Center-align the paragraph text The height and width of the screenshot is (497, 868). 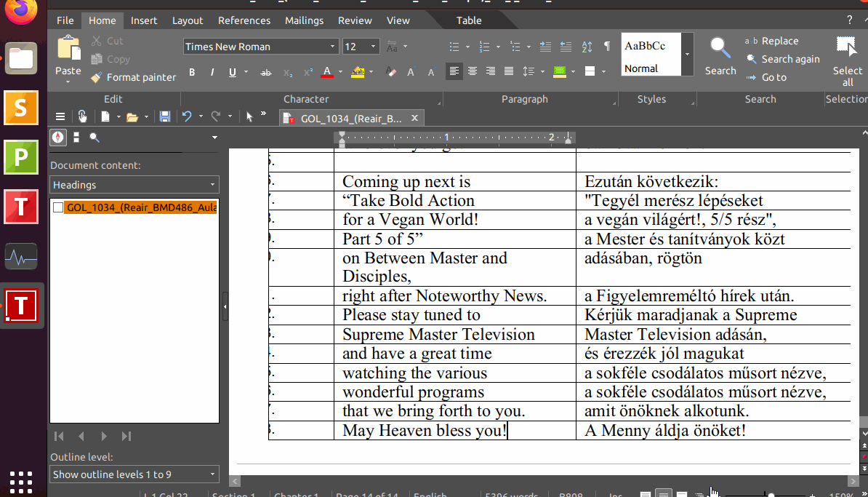coord(473,71)
